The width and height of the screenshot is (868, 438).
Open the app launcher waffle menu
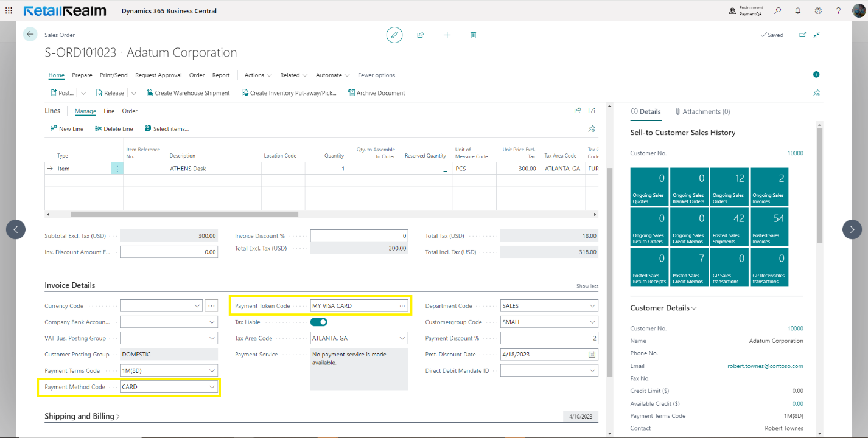9,11
